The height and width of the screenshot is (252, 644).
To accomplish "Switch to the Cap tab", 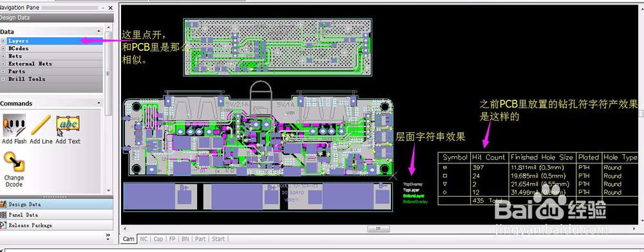I will pos(158,239).
